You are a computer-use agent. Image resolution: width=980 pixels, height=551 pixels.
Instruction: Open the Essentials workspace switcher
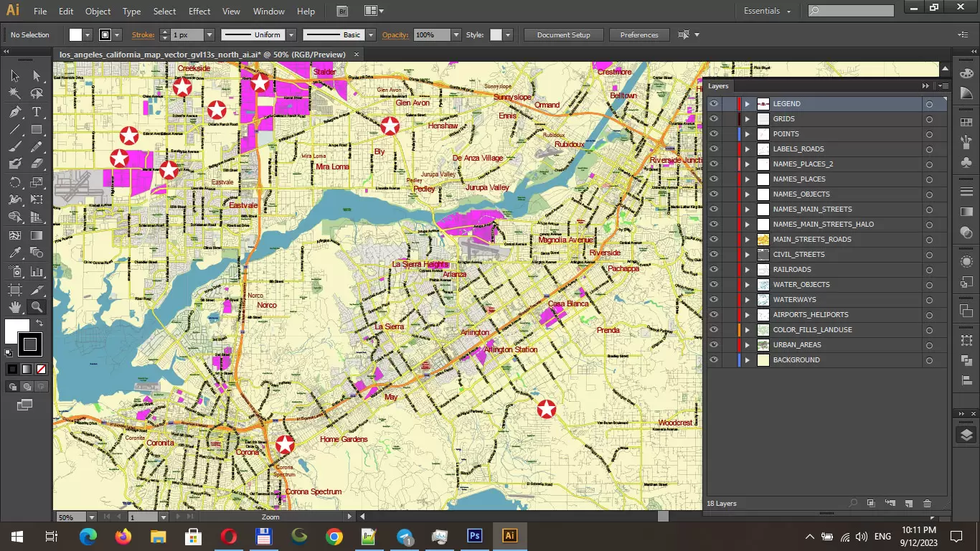tap(767, 11)
